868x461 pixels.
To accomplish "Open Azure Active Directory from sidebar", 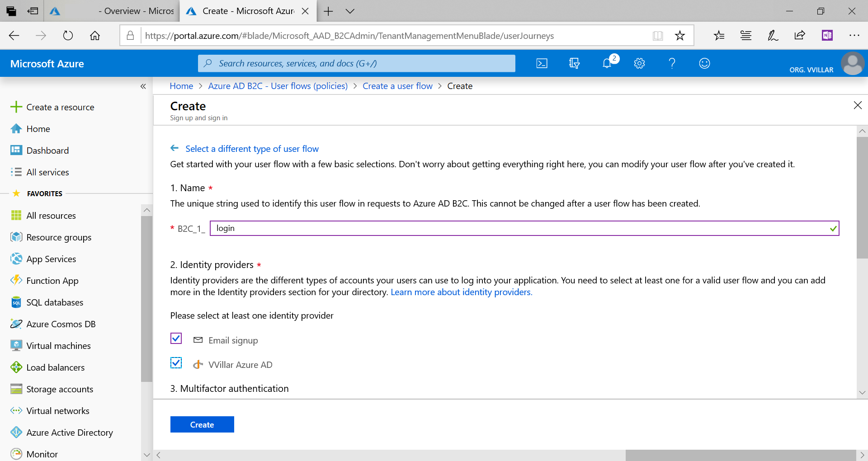I will (70, 433).
